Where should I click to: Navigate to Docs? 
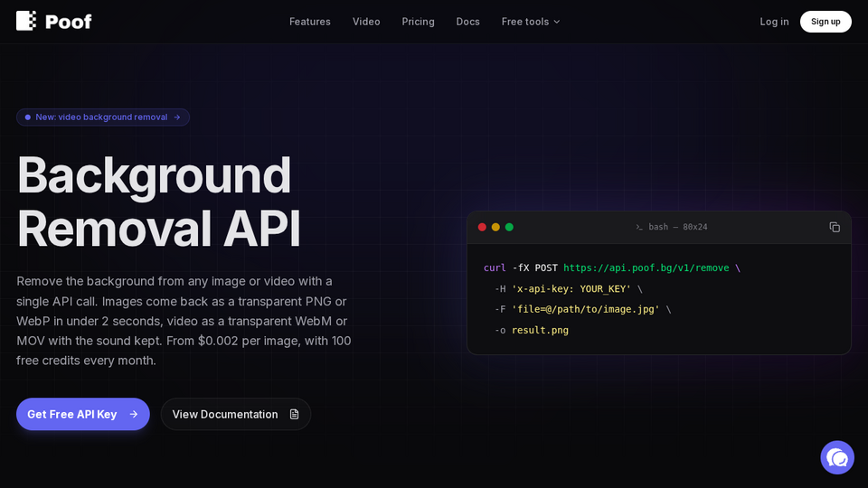pos(467,22)
